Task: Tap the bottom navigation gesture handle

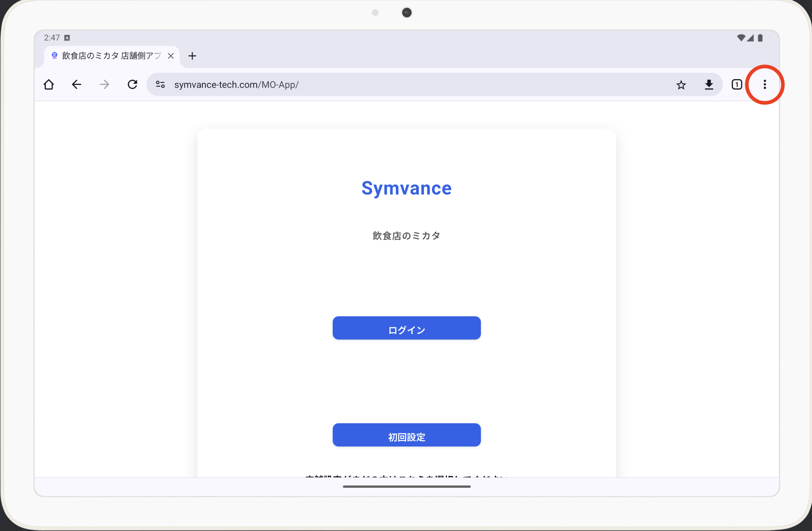Action: point(407,487)
